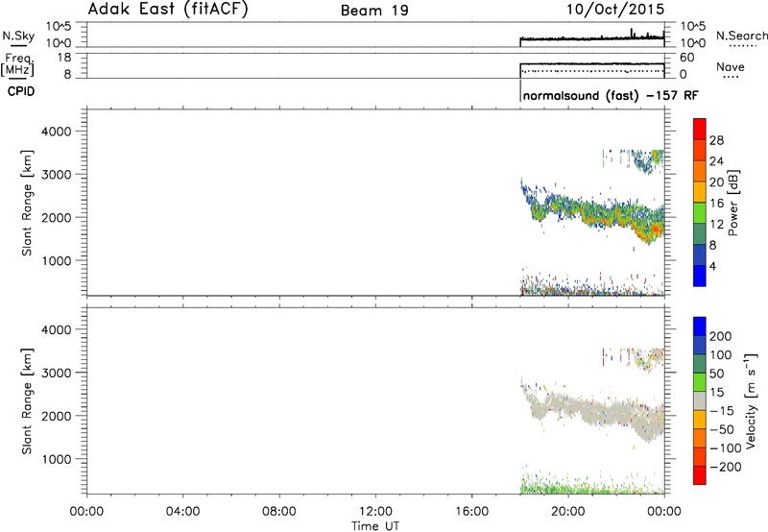768x532 pixels.
Task: Click the '18' tick on the frequency axis
Action: click(64, 58)
